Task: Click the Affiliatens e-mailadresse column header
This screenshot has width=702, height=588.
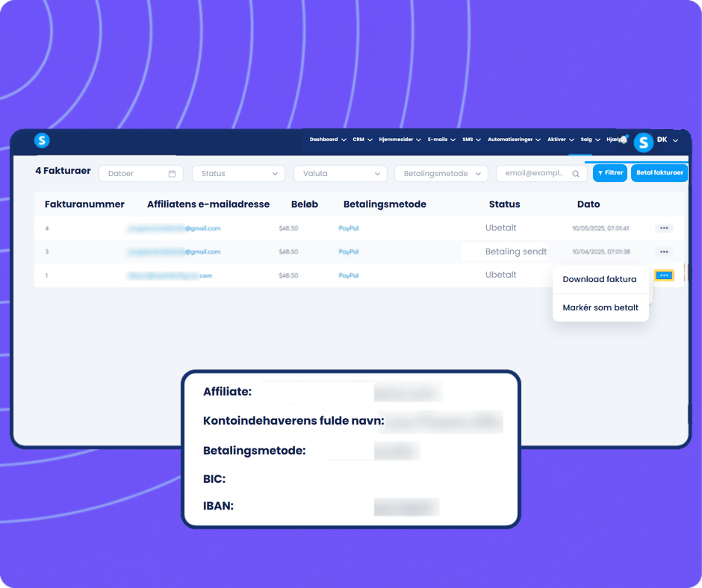Action: pos(208,204)
